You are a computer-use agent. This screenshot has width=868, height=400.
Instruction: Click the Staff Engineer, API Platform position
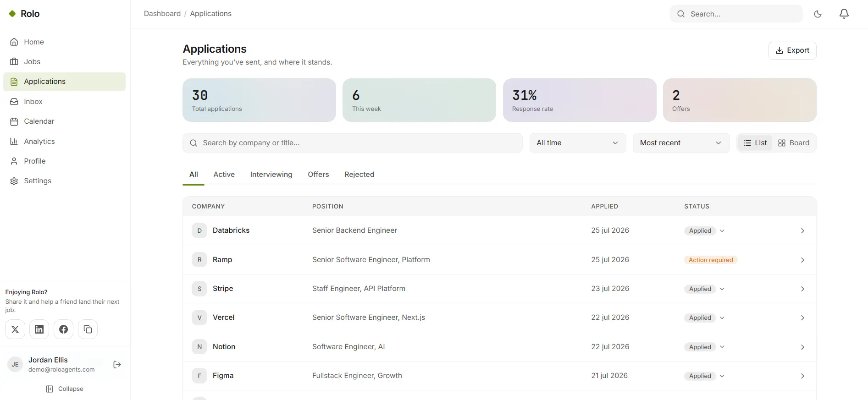coord(359,289)
